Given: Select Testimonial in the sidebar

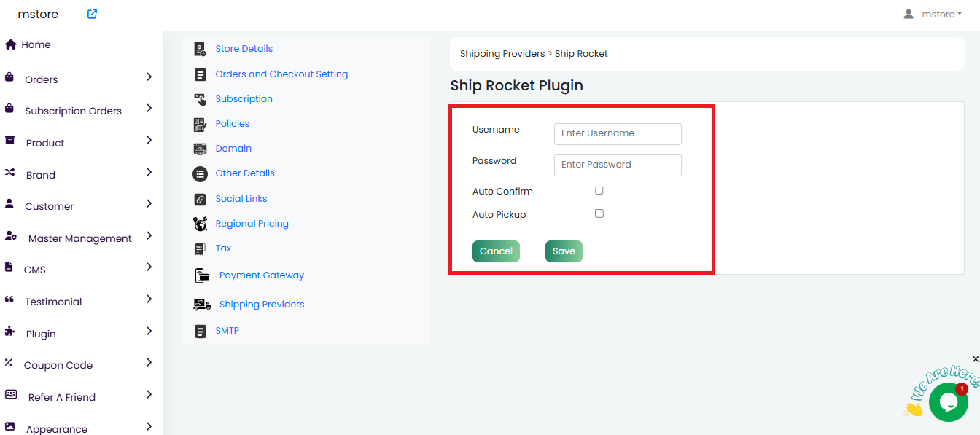Looking at the screenshot, I should pyautogui.click(x=53, y=302).
